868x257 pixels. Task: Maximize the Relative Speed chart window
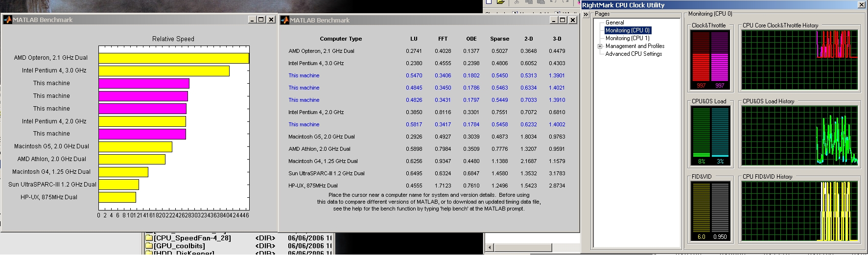coord(261,20)
